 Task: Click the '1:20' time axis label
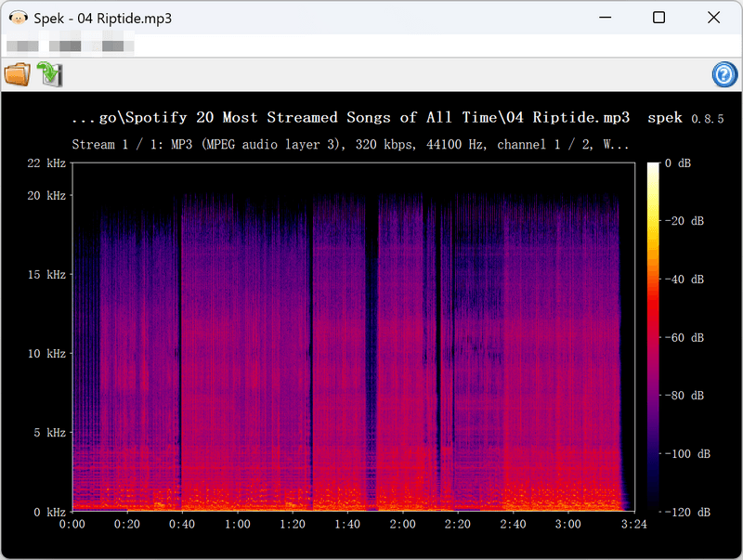point(293,525)
